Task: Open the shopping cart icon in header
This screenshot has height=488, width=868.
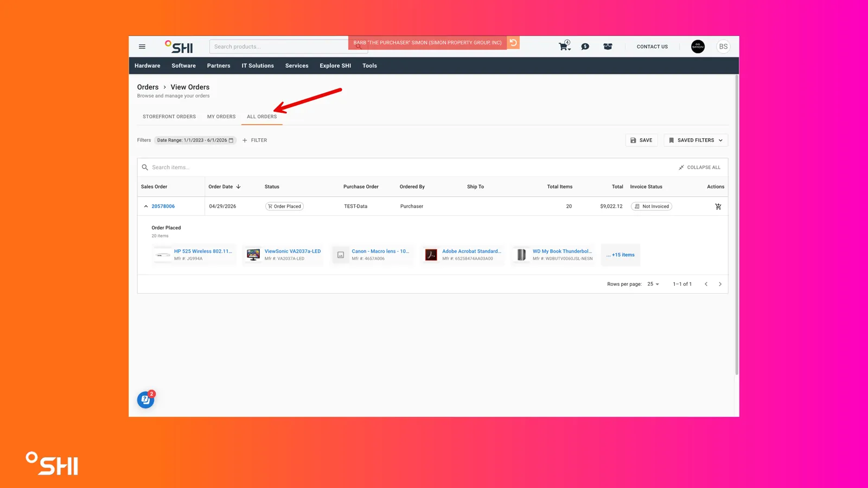Action: [x=565, y=46]
